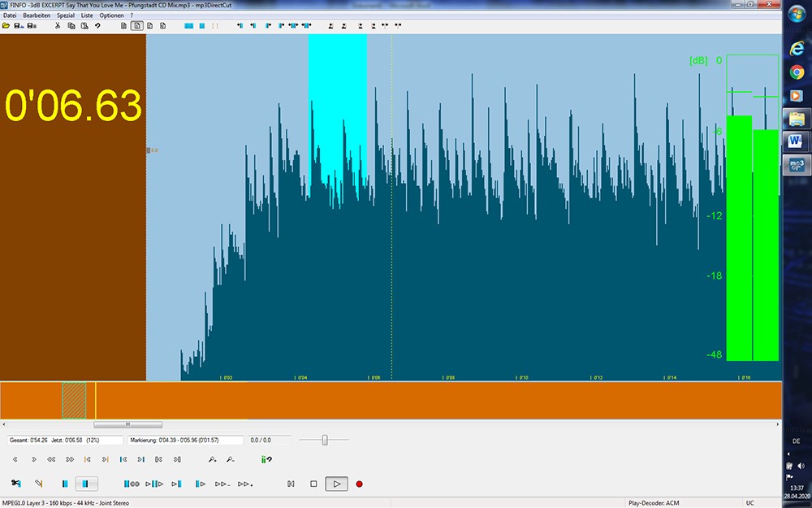Toggle the set selection end button
Viewport: 812px width, 508px height.
point(87,484)
